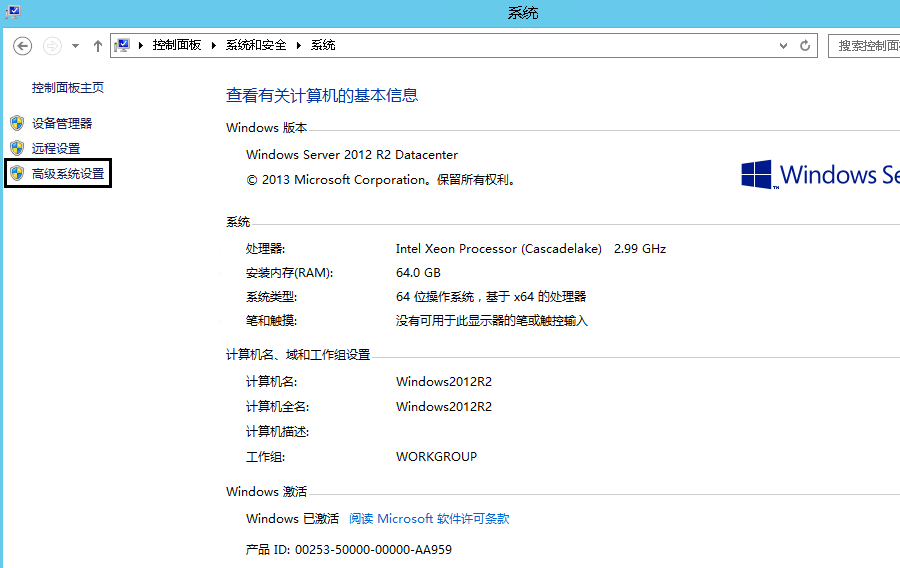
Task: Open 阅读 Microsoft 软件许可条款 link
Action: pyautogui.click(x=429, y=519)
